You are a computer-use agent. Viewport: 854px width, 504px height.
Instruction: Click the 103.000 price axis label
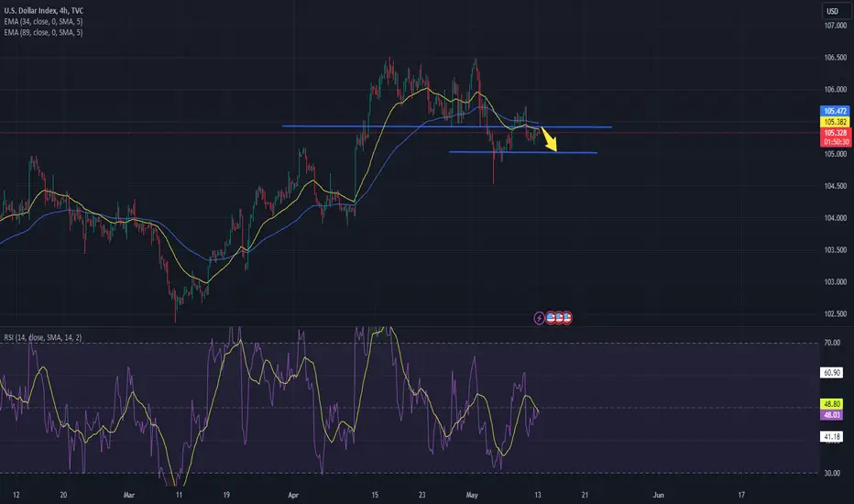coord(835,282)
